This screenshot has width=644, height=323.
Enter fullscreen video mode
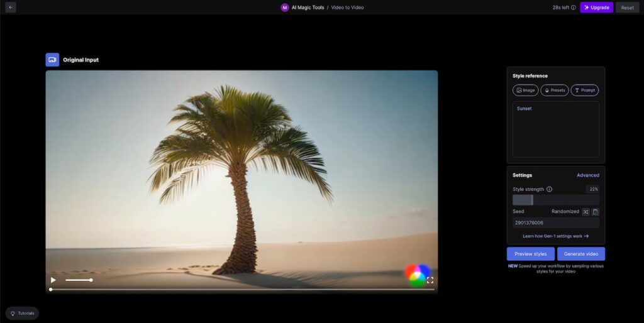click(430, 280)
